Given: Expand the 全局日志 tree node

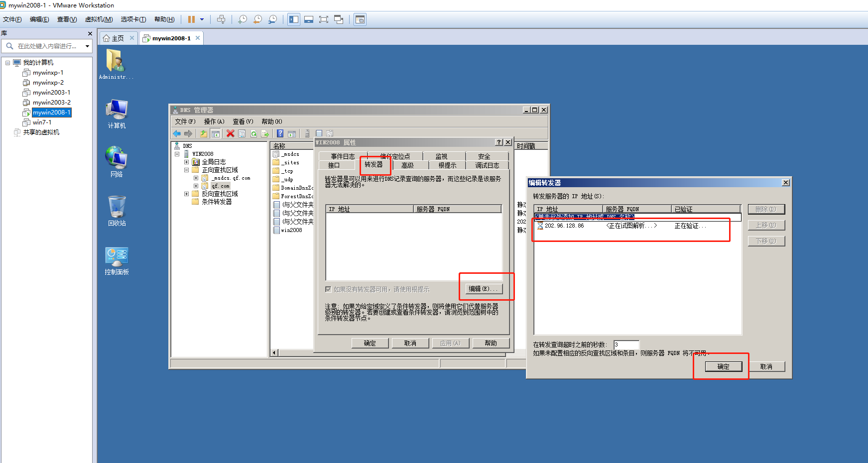Looking at the screenshot, I should coord(186,162).
